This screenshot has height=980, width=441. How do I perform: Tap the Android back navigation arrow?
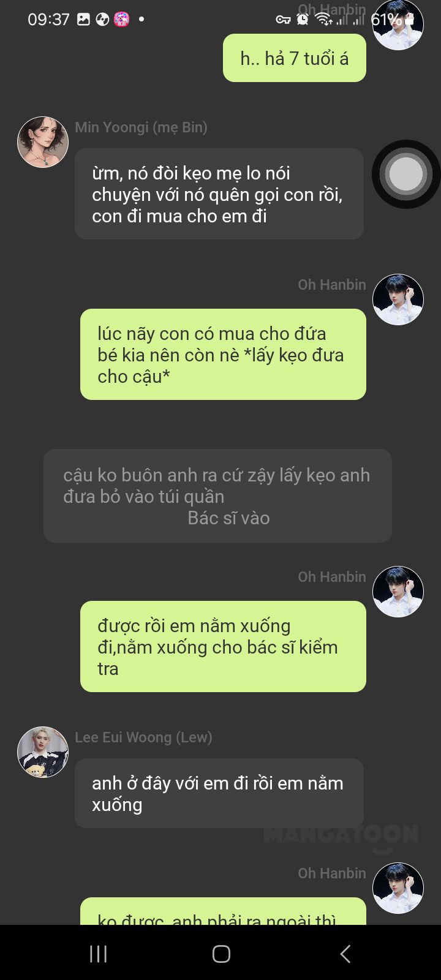pos(345,954)
